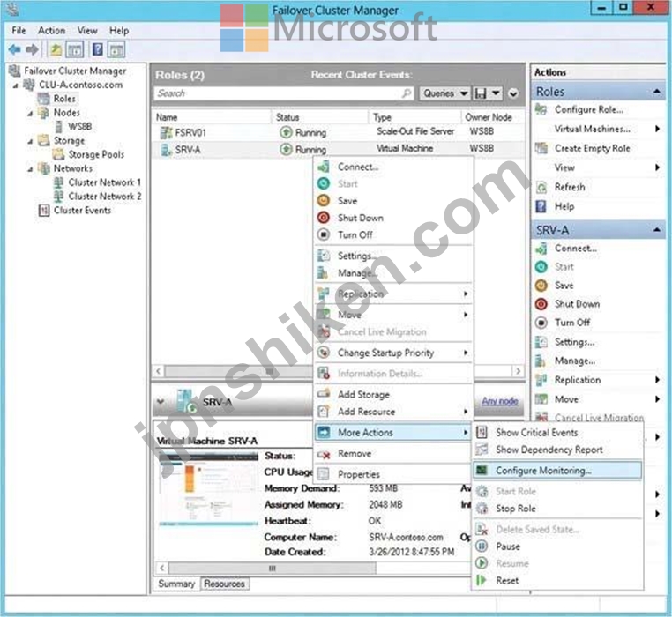672x617 pixels.
Task: Open Change Startup Priority submenu
Action: (393, 353)
